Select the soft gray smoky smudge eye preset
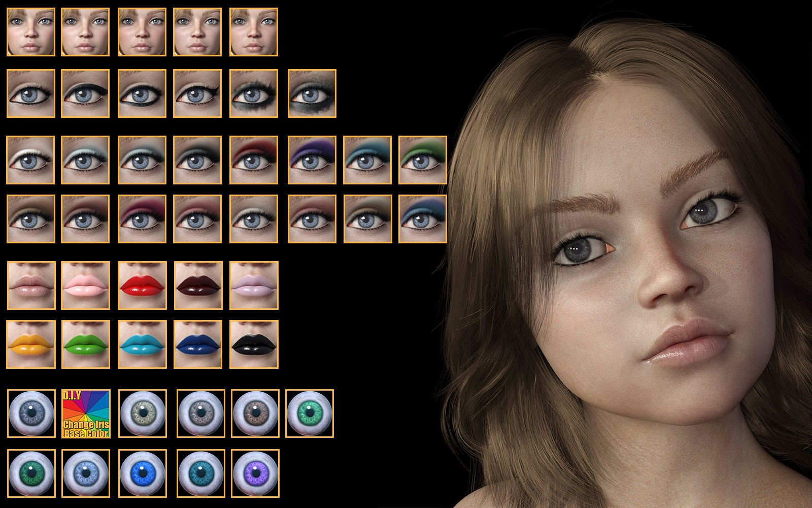The width and height of the screenshot is (812, 508). click(312, 93)
